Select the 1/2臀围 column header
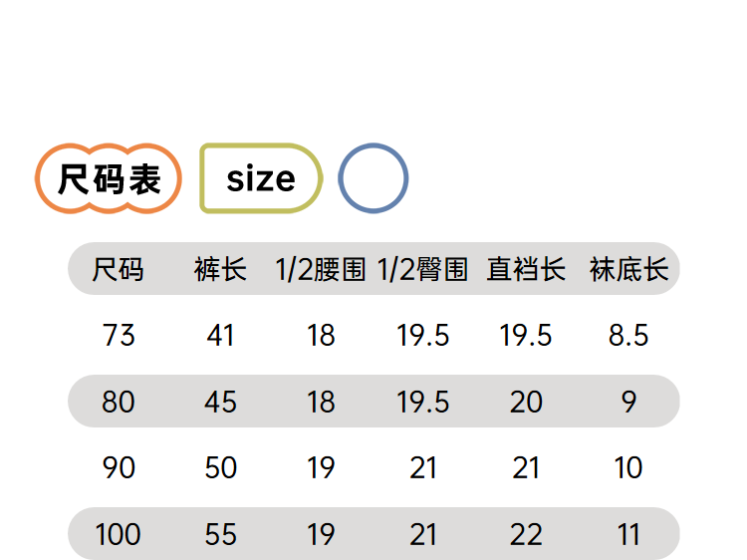The height and width of the screenshot is (560, 747). tap(423, 269)
